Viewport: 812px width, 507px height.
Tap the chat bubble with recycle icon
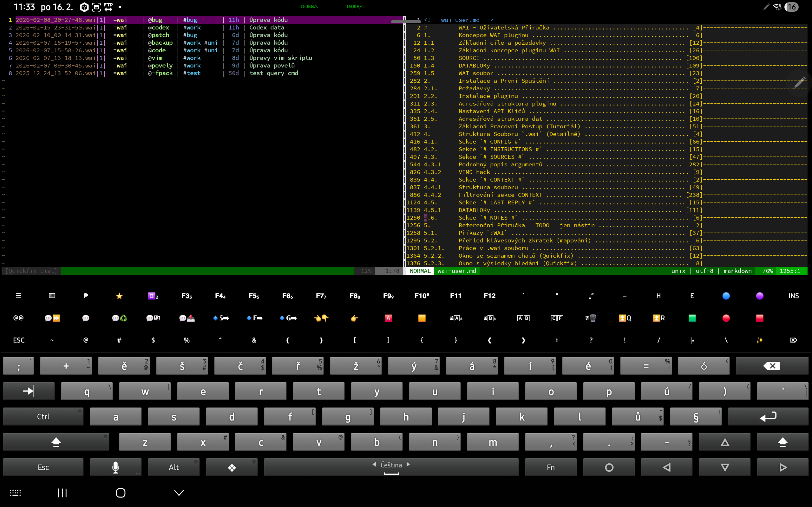click(119, 318)
